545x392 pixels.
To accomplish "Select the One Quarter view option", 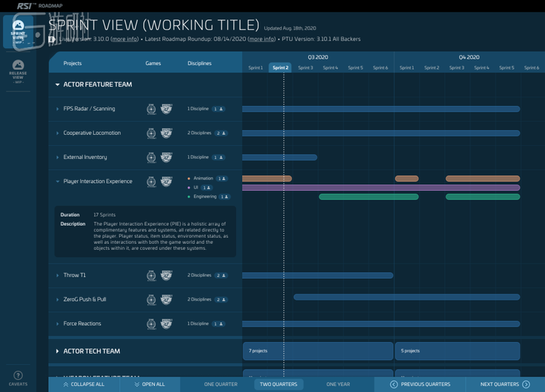I will pyautogui.click(x=220, y=384).
